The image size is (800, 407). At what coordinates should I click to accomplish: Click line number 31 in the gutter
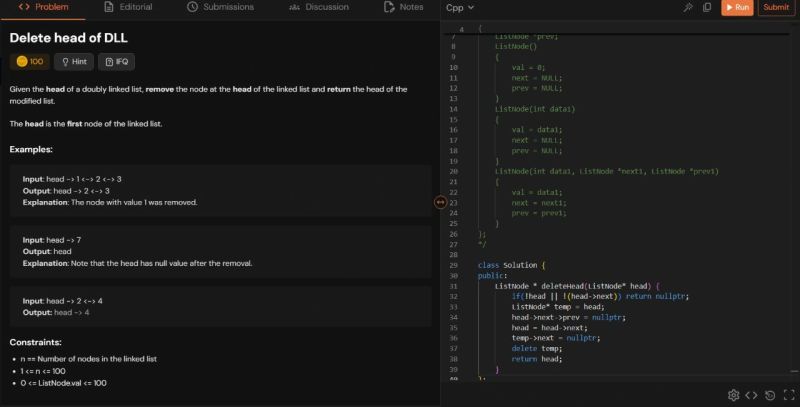[454, 286]
